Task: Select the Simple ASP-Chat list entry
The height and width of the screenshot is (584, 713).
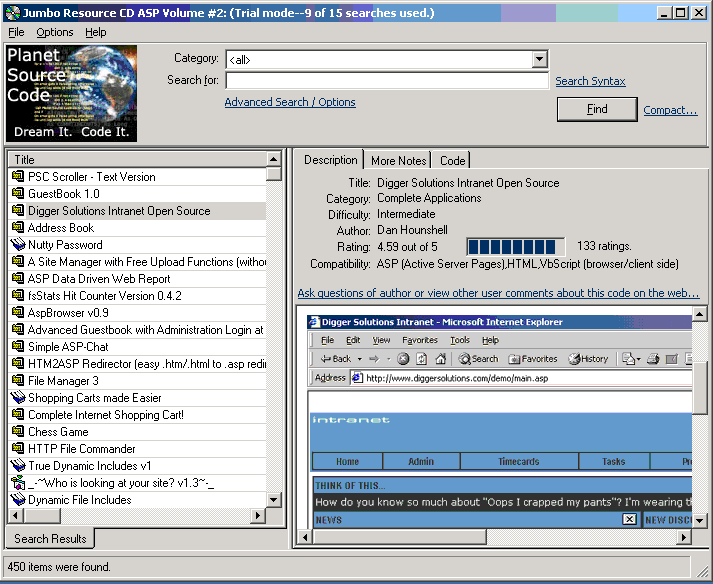Action: pos(137,347)
